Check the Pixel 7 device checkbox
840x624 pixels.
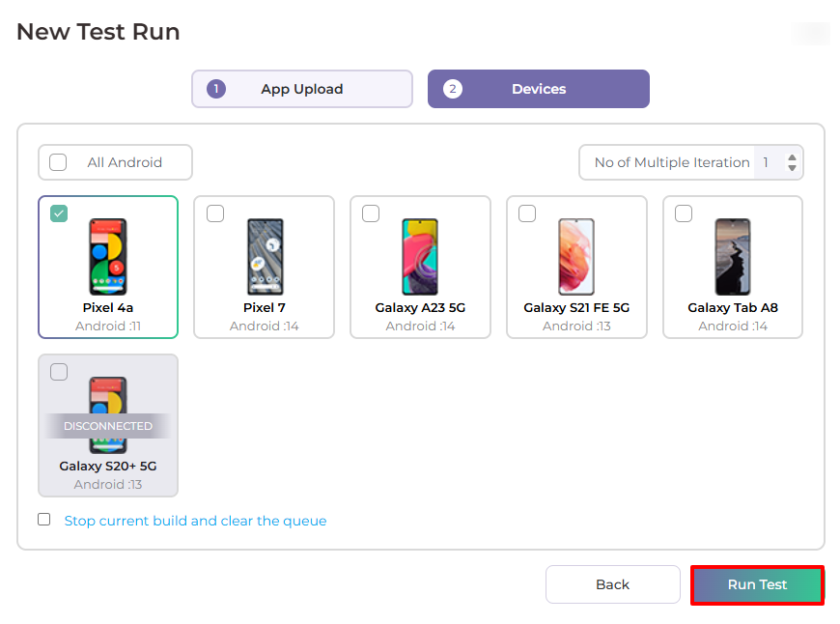point(215,214)
